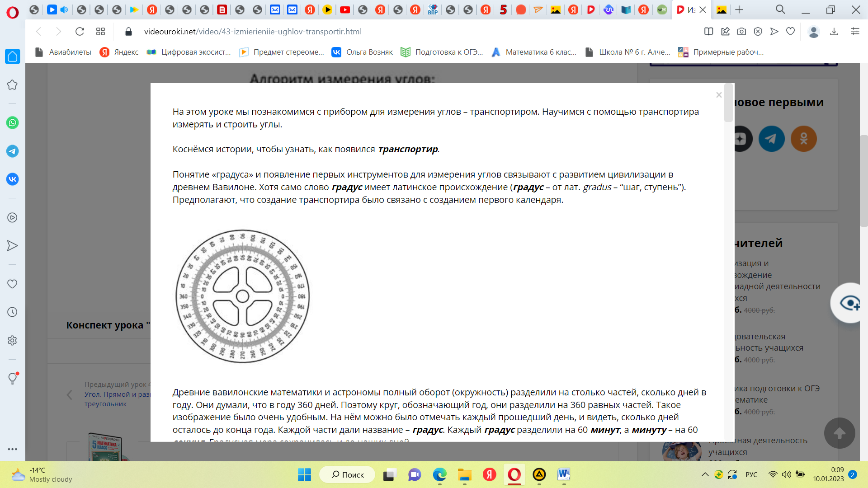This screenshot has height=488, width=868.
Task: Expand the system tray hidden icons
Action: tap(705, 475)
